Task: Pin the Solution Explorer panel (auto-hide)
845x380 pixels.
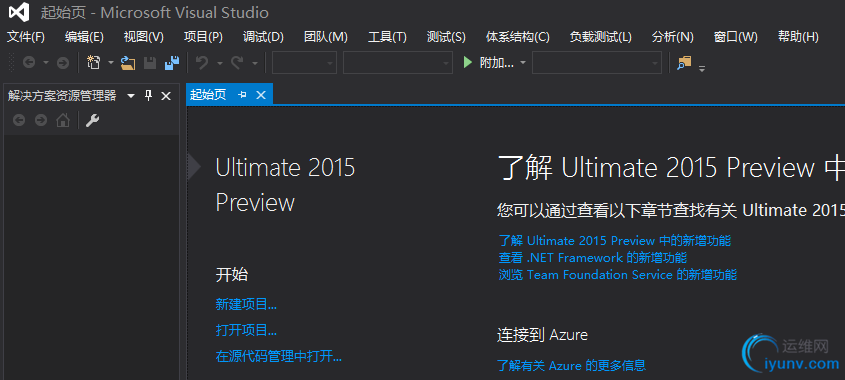Action: point(149,96)
